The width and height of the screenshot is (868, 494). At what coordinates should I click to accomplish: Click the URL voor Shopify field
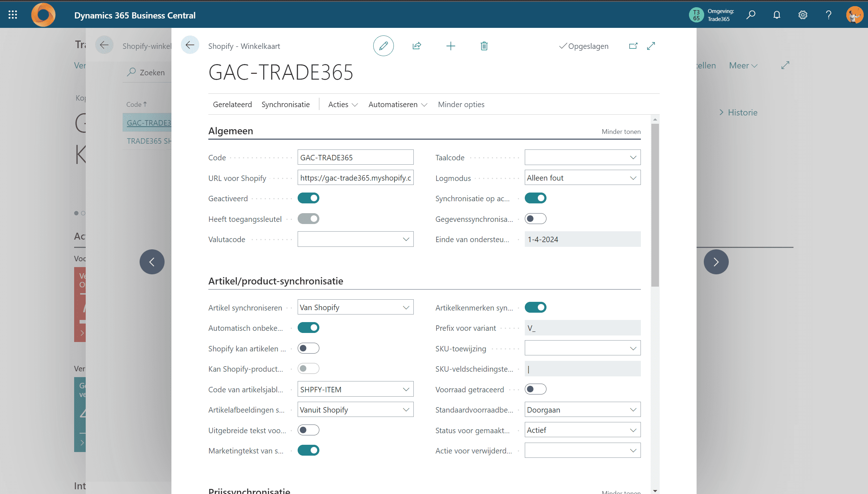tap(356, 178)
